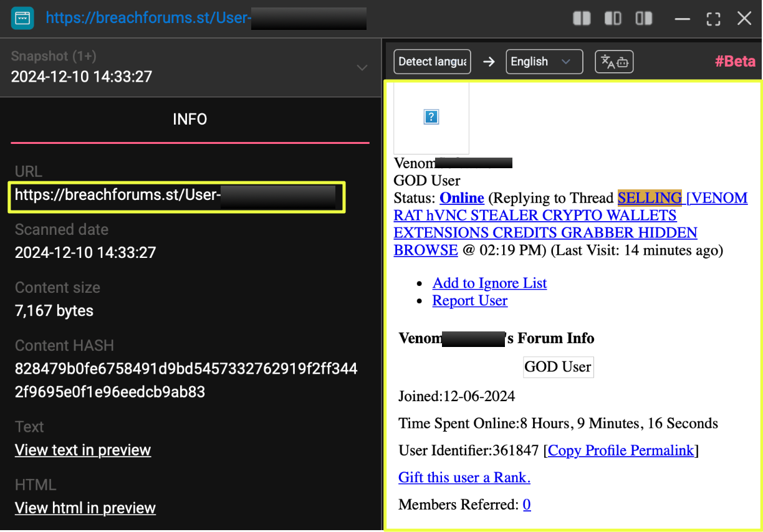Image resolution: width=763 pixels, height=532 pixels.
Task: Click Add to Ignore List link
Action: tap(489, 283)
